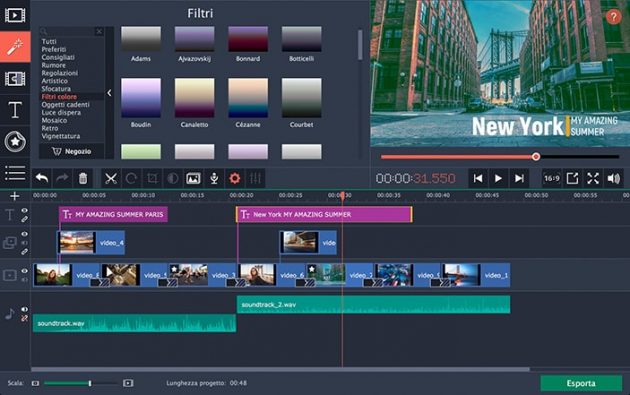Open the Titles tab with T icon
This screenshot has height=395, width=630.
[15, 110]
